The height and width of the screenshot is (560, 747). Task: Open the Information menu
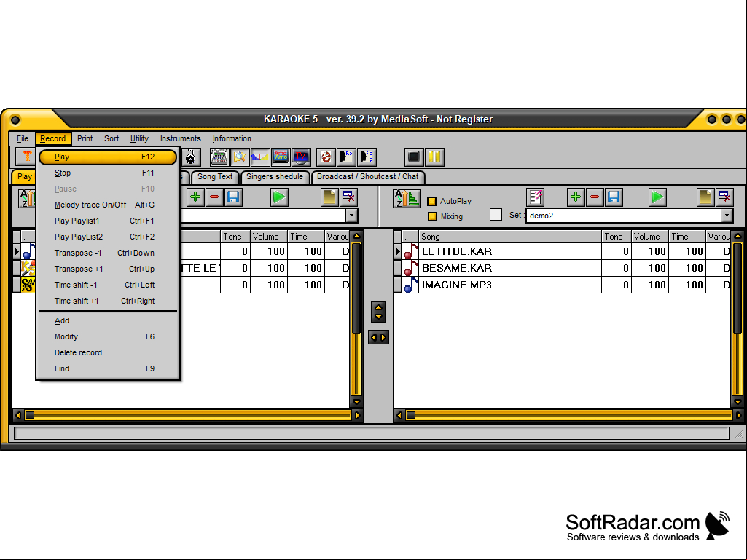coord(232,138)
